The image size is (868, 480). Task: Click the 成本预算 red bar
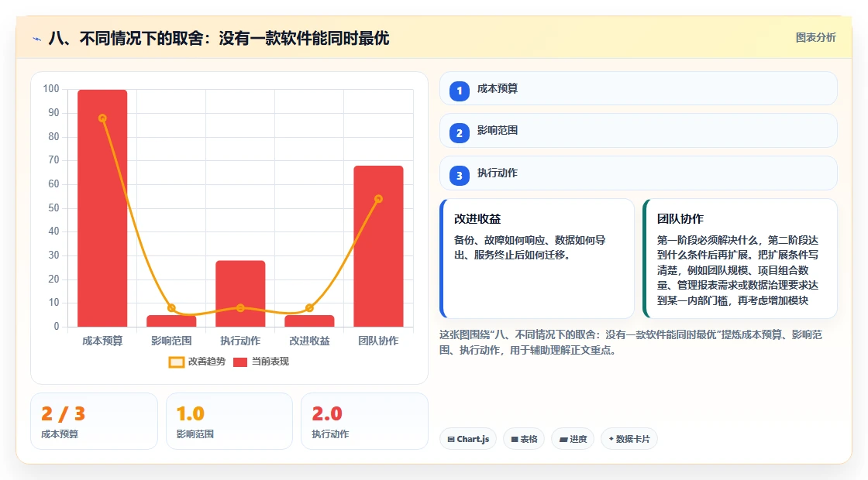pos(102,208)
